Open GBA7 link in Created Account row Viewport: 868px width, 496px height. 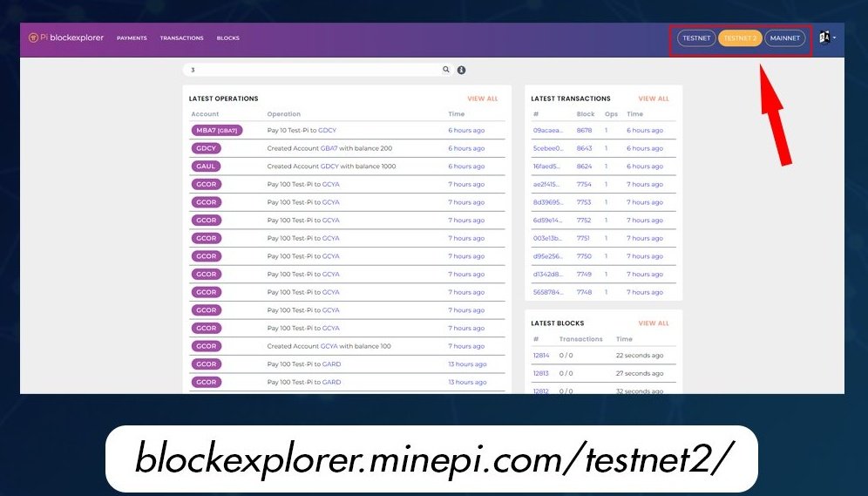(x=329, y=148)
